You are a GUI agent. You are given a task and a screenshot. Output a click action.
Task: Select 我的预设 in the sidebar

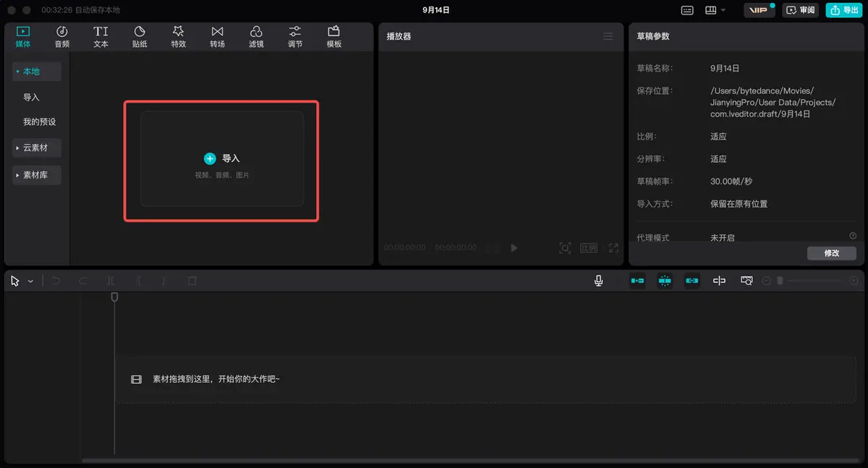39,122
